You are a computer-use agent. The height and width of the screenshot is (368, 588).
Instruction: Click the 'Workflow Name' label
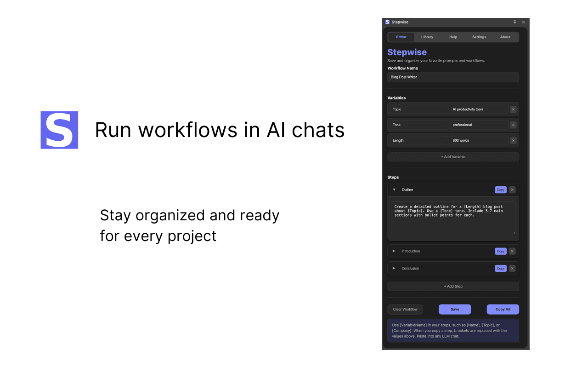[402, 68]
